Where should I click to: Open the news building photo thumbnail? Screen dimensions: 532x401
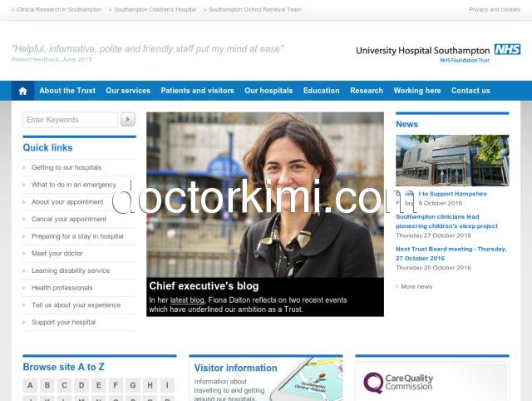[452, 161]
